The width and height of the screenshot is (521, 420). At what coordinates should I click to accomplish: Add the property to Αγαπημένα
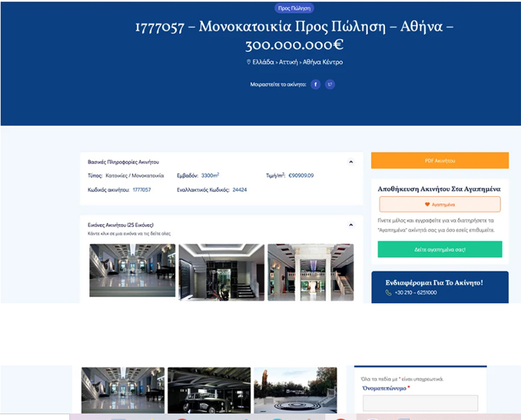440,205
